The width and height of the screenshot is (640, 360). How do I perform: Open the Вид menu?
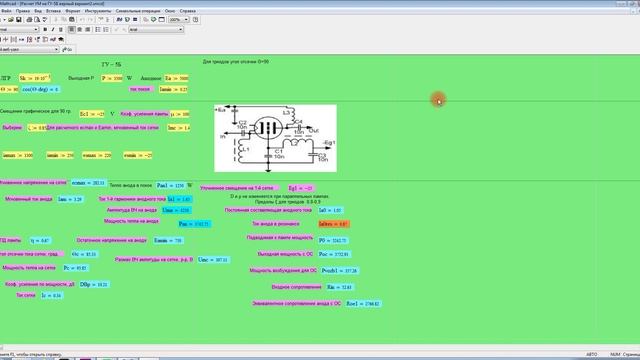[x=38, y=11]
